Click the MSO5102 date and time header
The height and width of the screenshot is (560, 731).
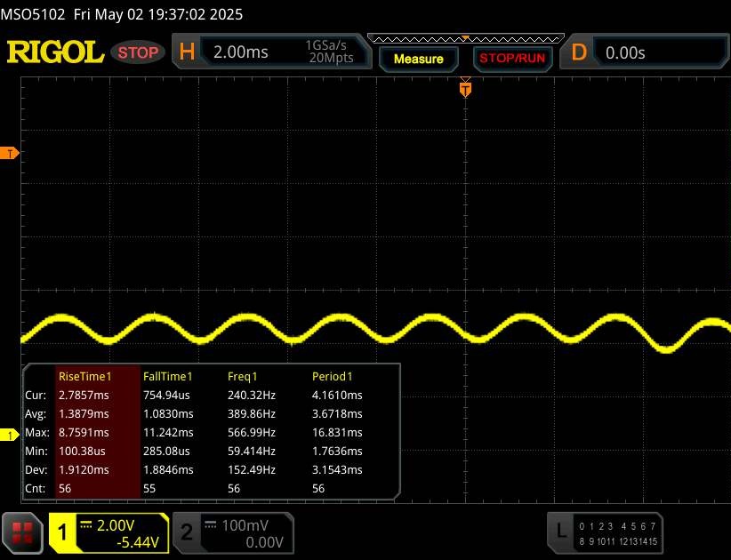click(121, 14)
